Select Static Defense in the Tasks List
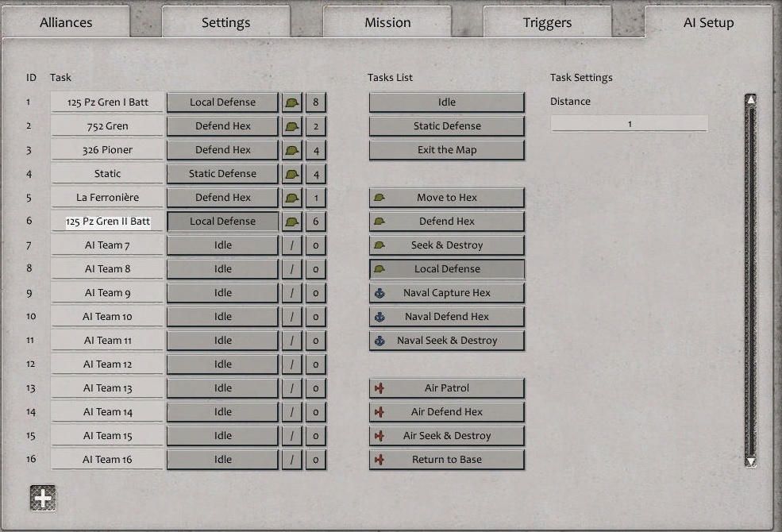Screen dimensions: 782x532 pos(446,125)
